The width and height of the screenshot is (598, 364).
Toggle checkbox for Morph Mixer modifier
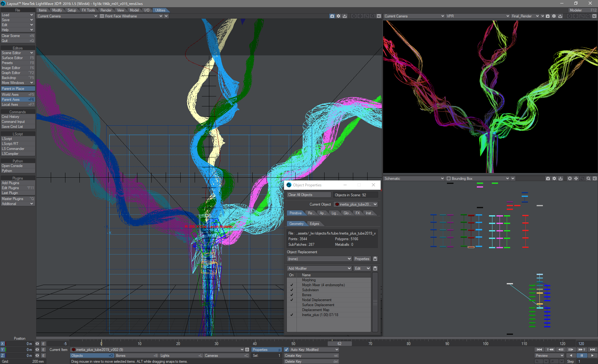291,285
